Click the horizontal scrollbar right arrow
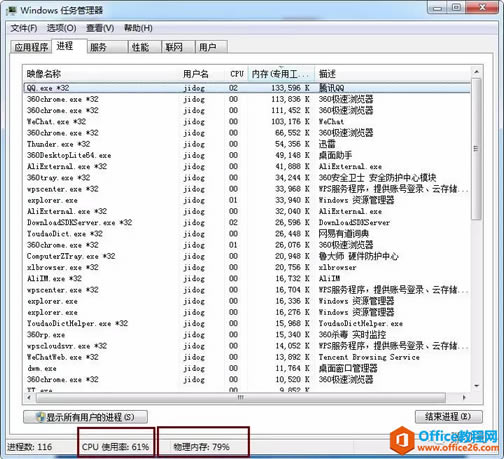 pyautogui.click(x=464, y=398)
